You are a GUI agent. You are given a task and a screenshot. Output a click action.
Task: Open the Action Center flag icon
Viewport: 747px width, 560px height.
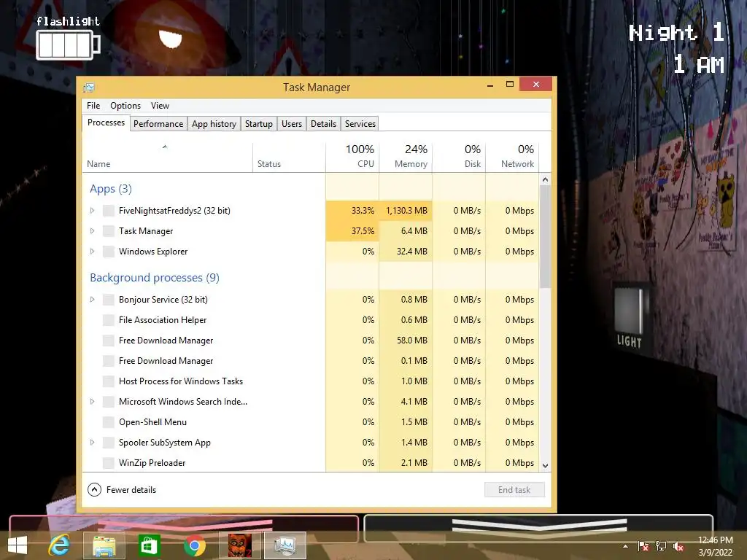[643, 546]
